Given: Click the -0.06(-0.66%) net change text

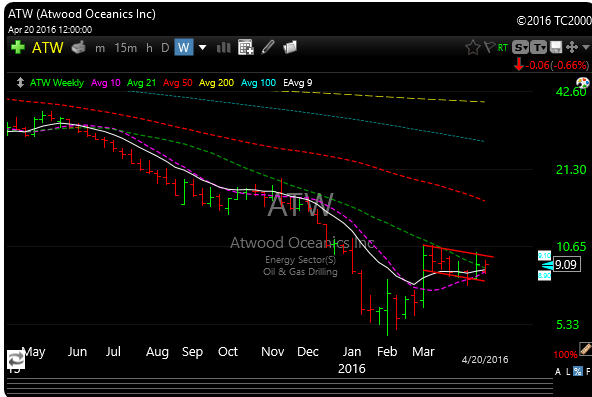Looking at the screenshot, I should tap(557, 65).
